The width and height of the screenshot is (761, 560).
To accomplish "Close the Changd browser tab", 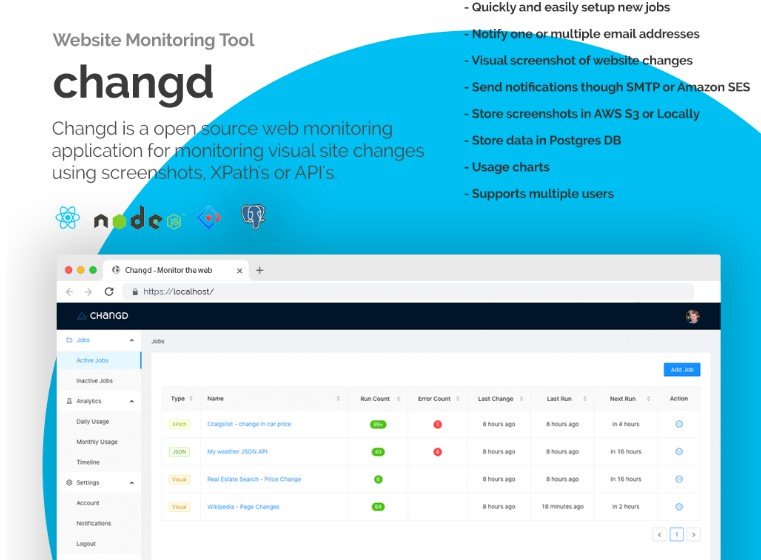I will click(x=239, y=271).
